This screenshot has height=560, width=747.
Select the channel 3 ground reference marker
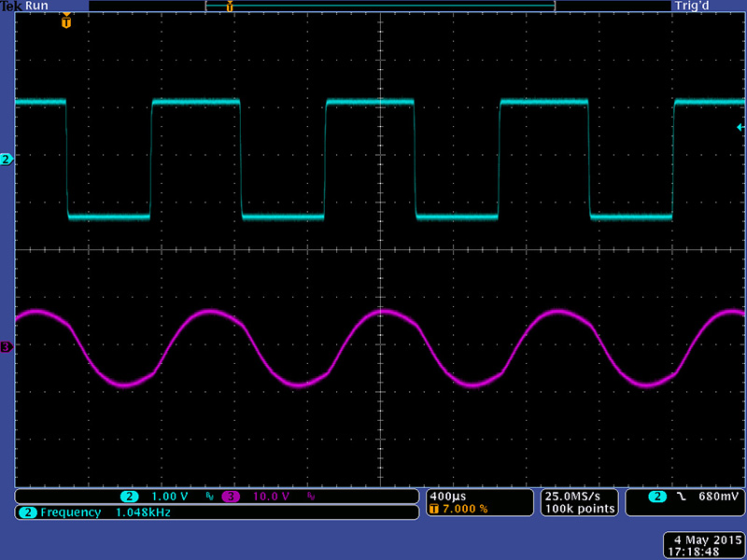pos(7,347)
